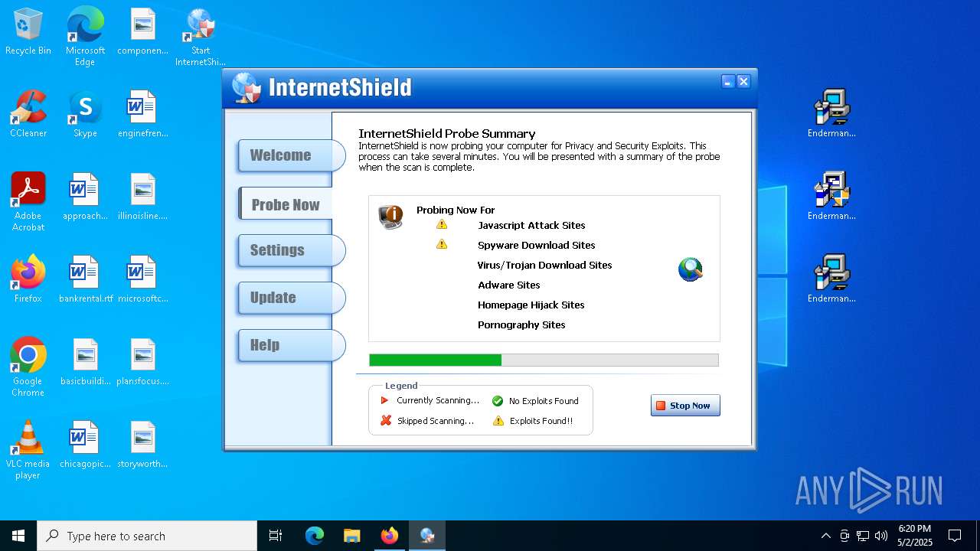Select the illinoisline image file icon
The width and height of the screenshot is (980, 551).
tap(142, 197)
